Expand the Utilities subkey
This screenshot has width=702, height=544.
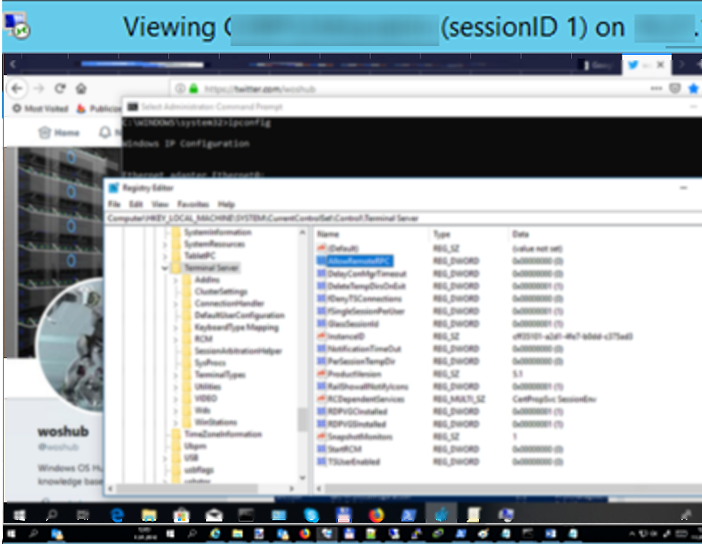click(x=176, y=387)
